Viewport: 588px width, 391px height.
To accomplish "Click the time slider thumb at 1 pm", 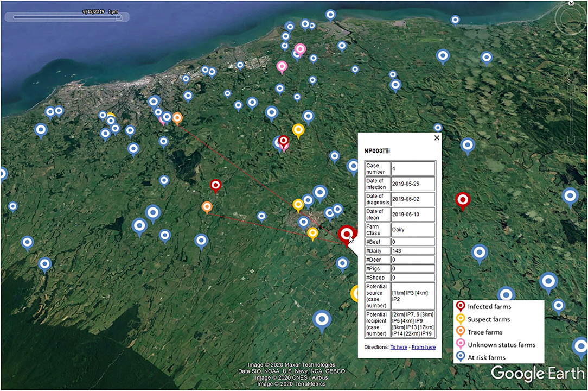I will pyautogui.click(x=119, y=17).
